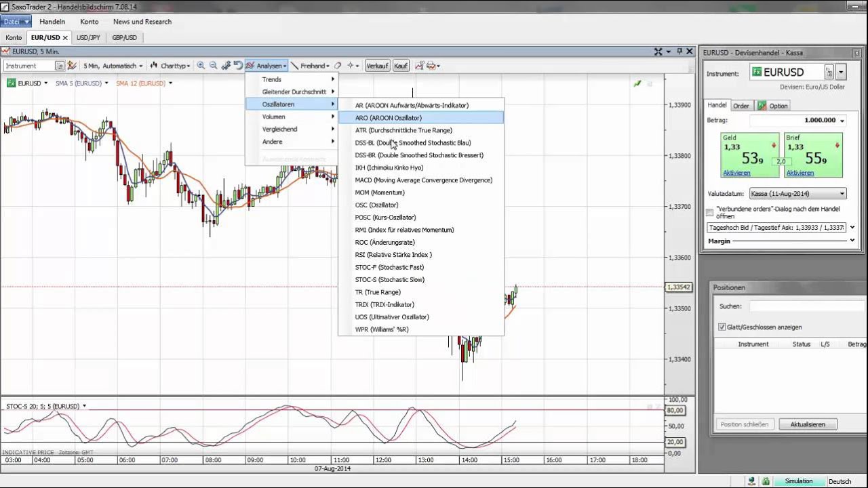The image size is (868, 488).
Task: Click the lock icon in status bar
Action: coord(766,481)
